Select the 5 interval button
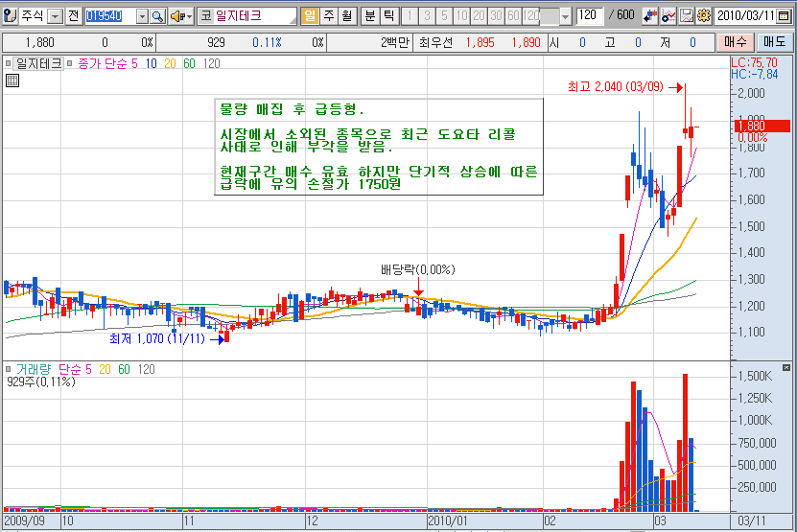This screenshot has width=797, height=532. tap(444, 15)
